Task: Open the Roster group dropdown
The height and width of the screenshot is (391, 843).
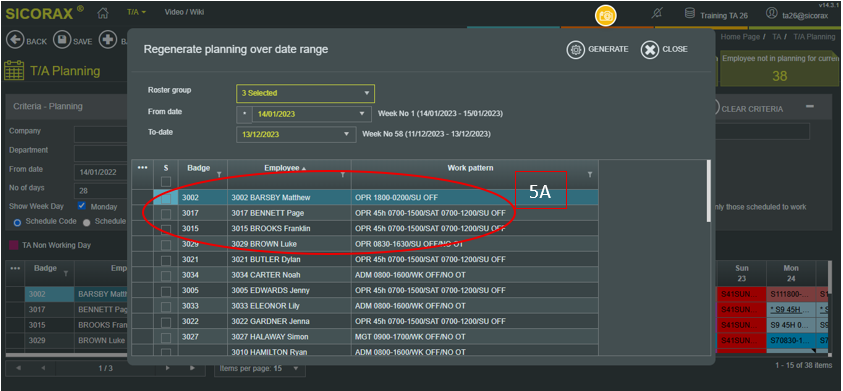Action: tap(305, 93)
